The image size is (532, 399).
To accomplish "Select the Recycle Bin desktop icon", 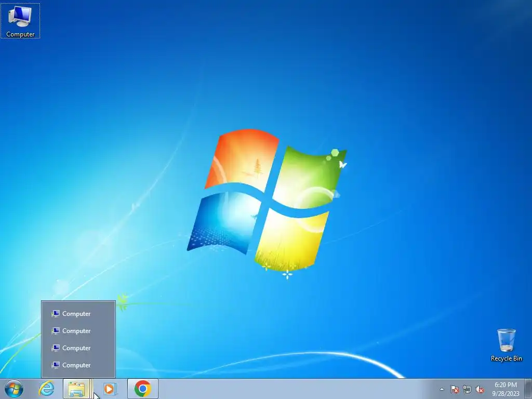I will click(506, 345).
